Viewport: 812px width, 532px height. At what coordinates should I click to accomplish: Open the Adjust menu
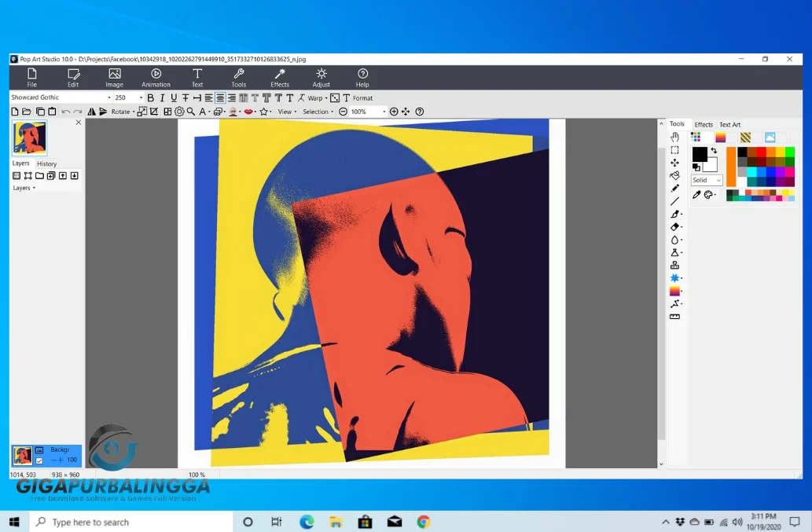tap(321, 78)
